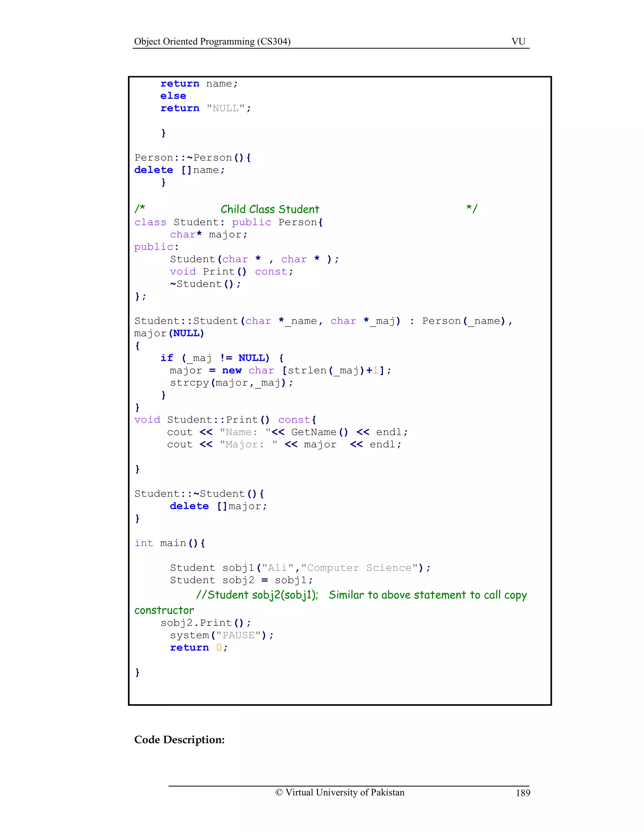Click the 'major = new char [strlen(_maj)+1];' line
644x833 pixels.
(280, 370)
